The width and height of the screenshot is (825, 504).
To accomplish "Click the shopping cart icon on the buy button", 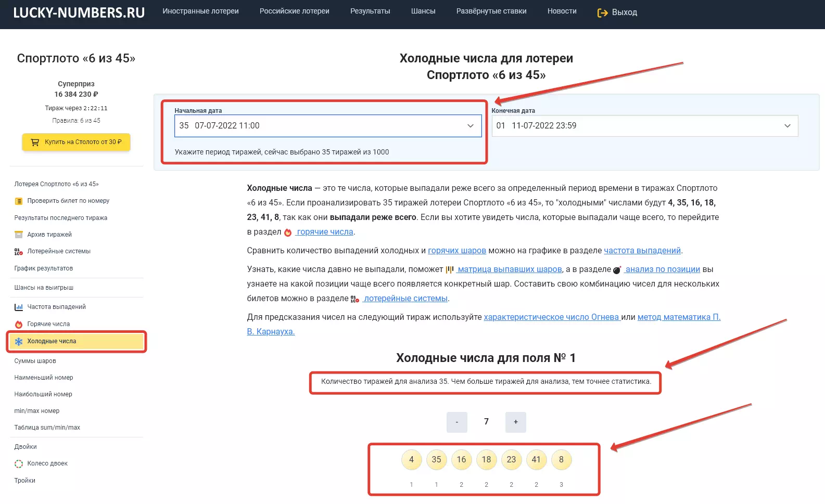I will 35,142.
